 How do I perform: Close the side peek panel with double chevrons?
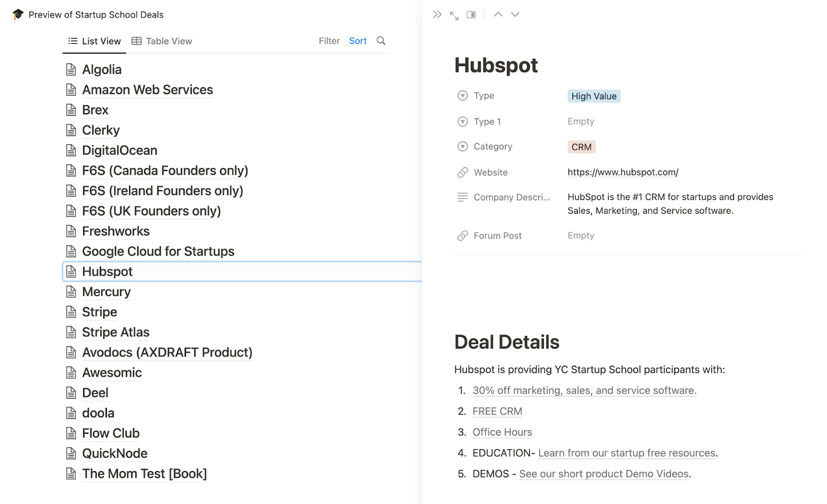[x=437, y=14]
